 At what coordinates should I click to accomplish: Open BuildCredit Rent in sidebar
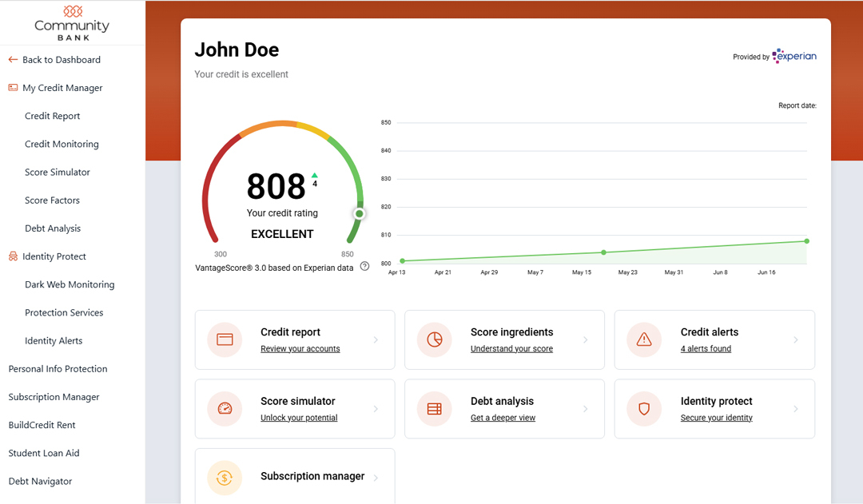(x=42, y=425)
